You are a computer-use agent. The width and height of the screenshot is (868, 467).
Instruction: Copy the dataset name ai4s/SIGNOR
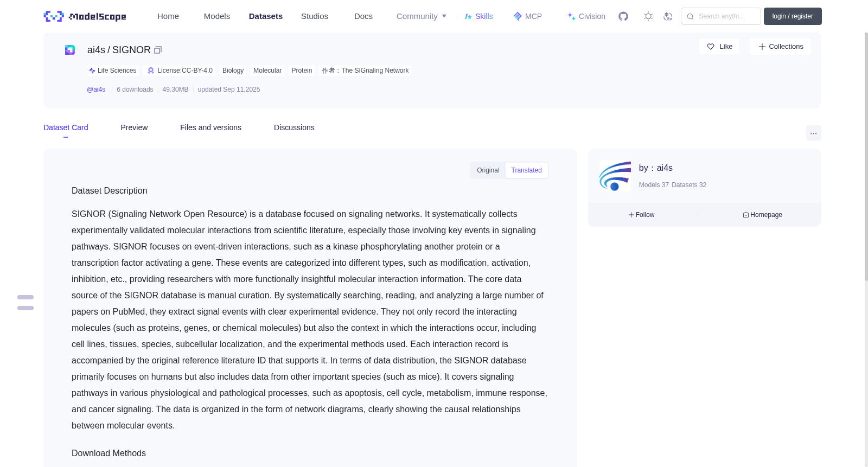pos(158,50)
